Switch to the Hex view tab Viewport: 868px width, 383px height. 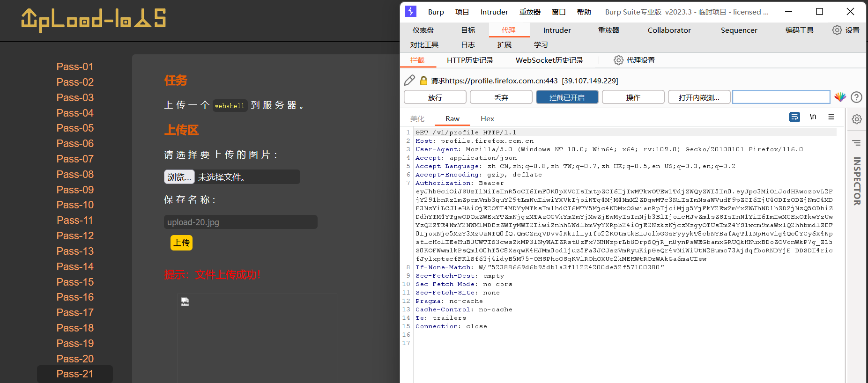tap(487, 118)
